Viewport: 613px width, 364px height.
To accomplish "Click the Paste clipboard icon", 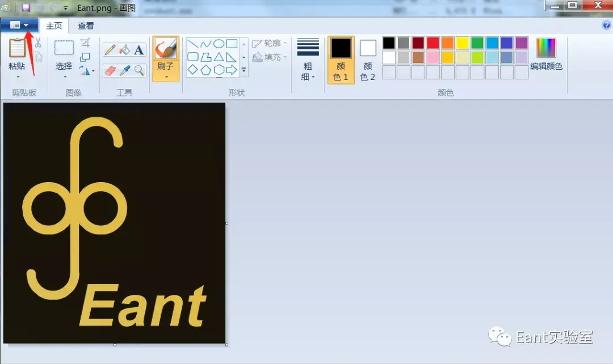I will pos(17,48).
